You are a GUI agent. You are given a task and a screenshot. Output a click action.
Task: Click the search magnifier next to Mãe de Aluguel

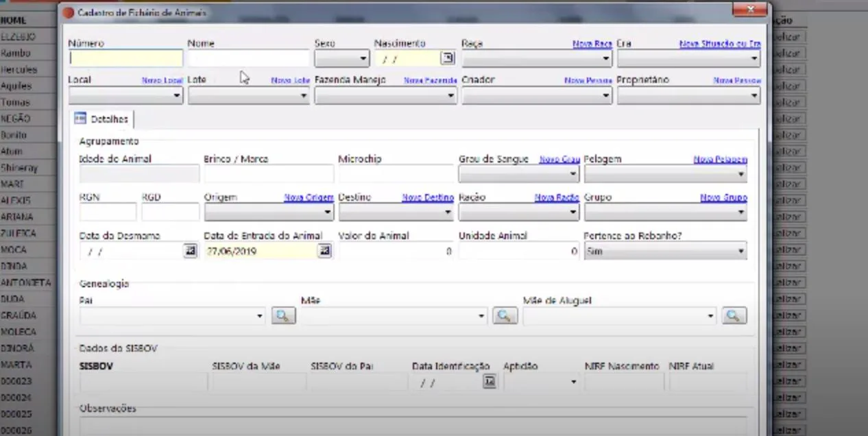[x=734, y=316]
